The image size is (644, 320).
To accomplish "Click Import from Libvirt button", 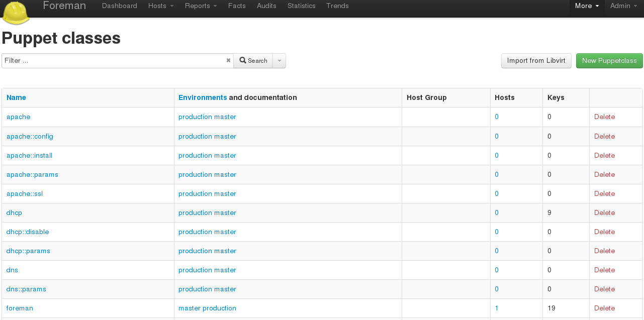I will pyautogui.click(x=536, y=61).
